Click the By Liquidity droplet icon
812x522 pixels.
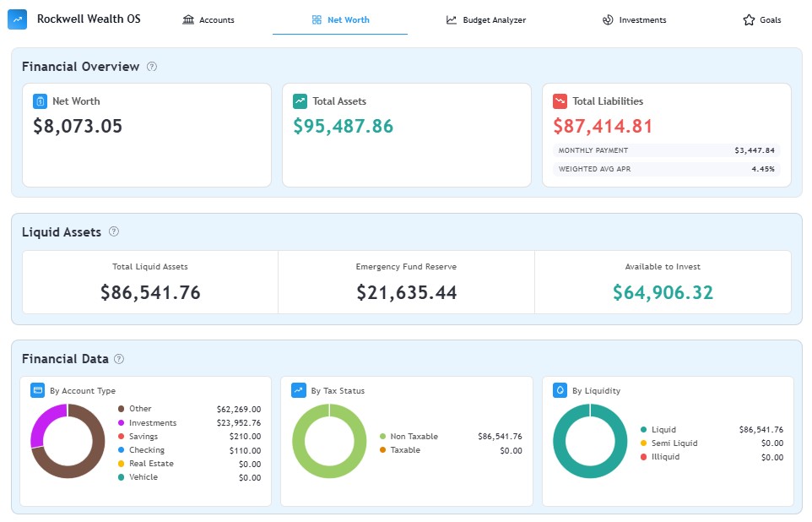click(560, 390)
